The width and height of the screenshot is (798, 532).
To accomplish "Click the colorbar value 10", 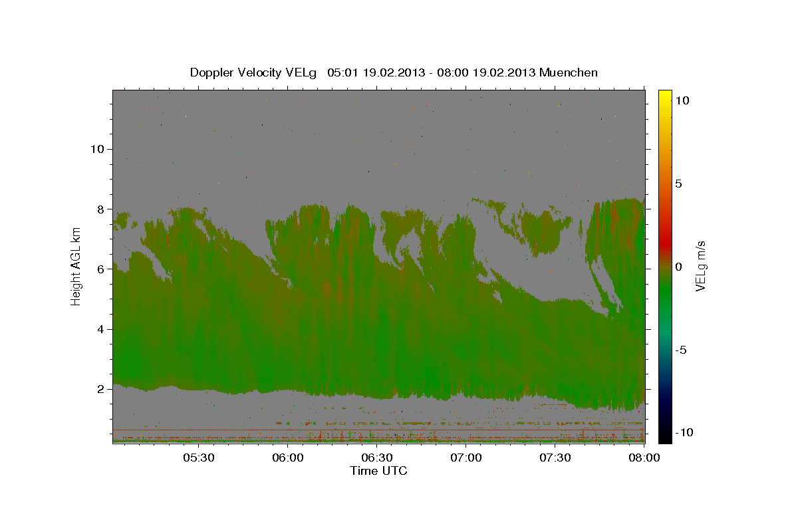I will [x=682, y=100].
